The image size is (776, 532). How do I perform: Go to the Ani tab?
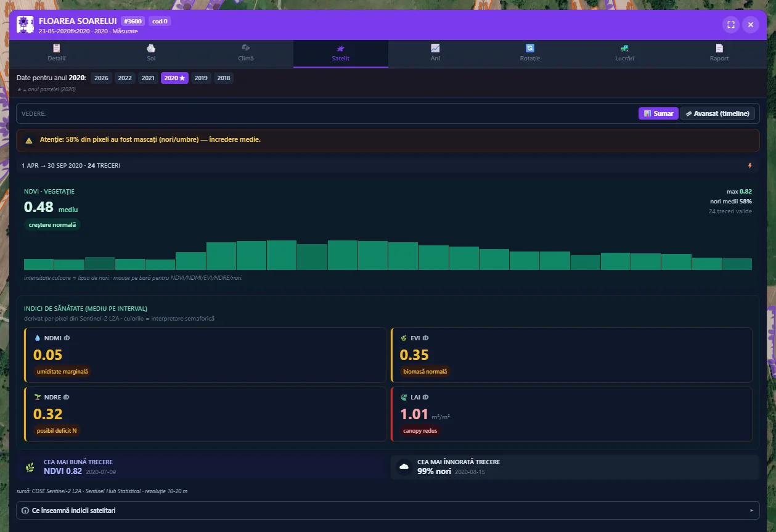435,53
